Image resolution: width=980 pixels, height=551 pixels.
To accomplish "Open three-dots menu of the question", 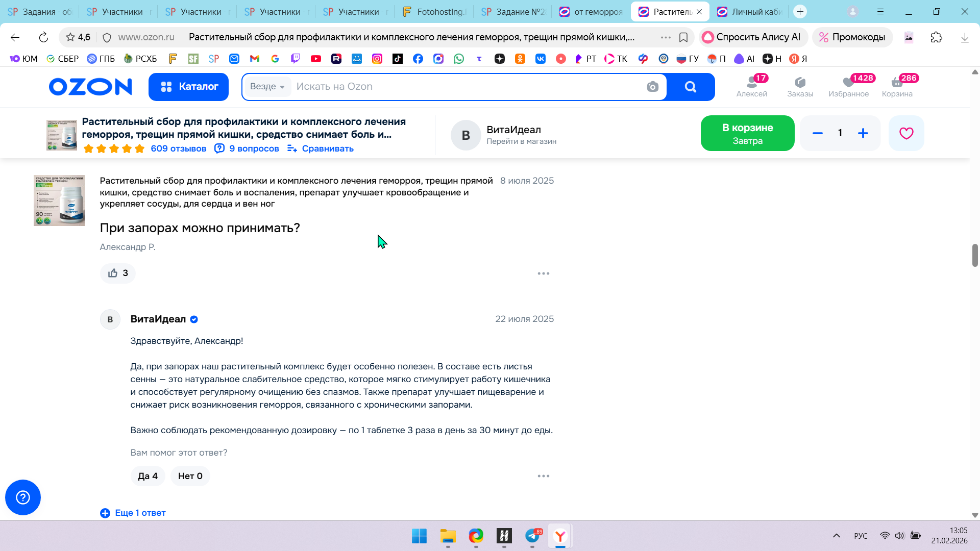I will (x=543, y=273).
